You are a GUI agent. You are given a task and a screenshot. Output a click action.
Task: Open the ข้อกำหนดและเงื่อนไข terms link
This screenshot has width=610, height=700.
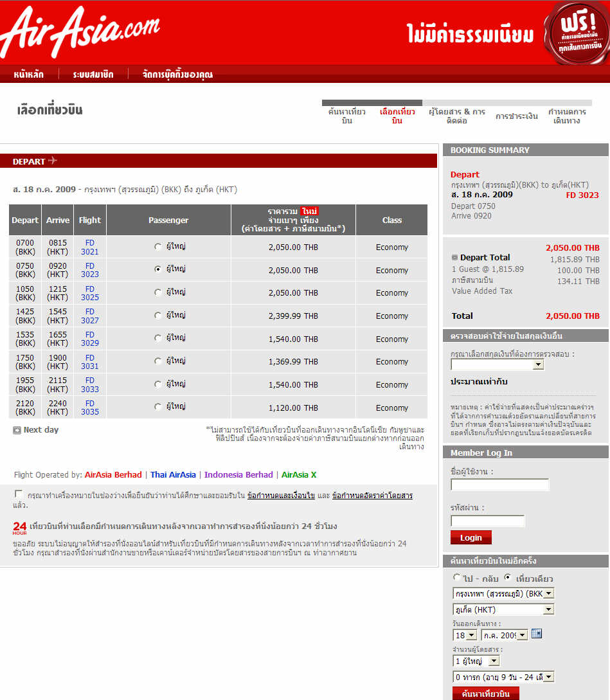point(282,496)
